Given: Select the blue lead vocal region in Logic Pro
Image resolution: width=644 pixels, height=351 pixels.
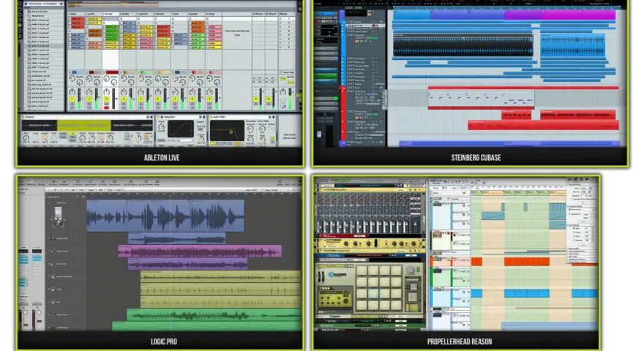Looking at the screenshot, I should [x=165, y=216].
